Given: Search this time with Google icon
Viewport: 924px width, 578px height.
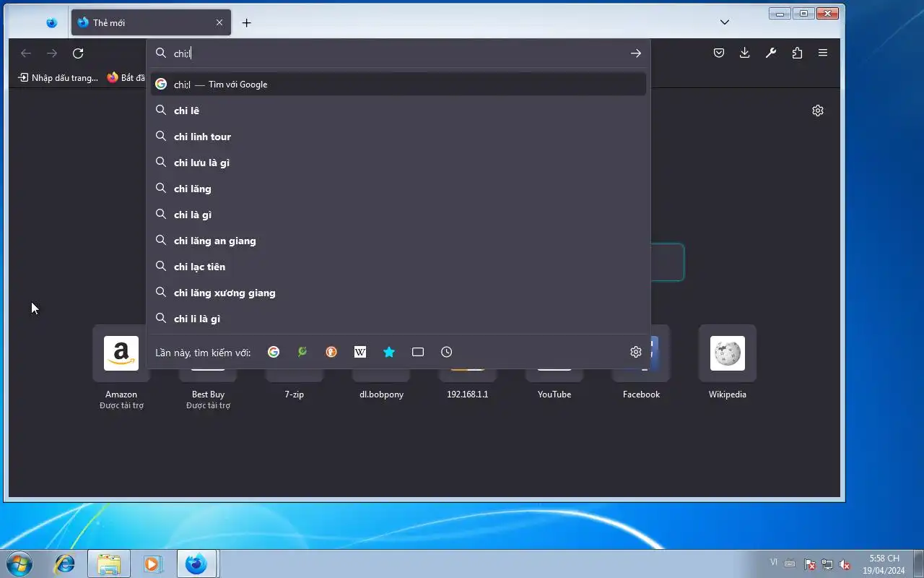Looking at the screenshot, I should pos(274,352).
